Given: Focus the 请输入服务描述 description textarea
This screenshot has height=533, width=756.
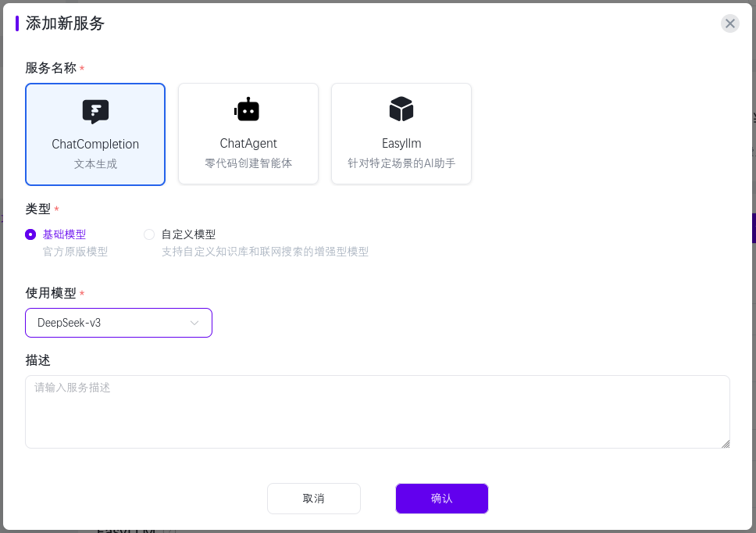Looking at the screenshot, I should [x=377, y=412].
